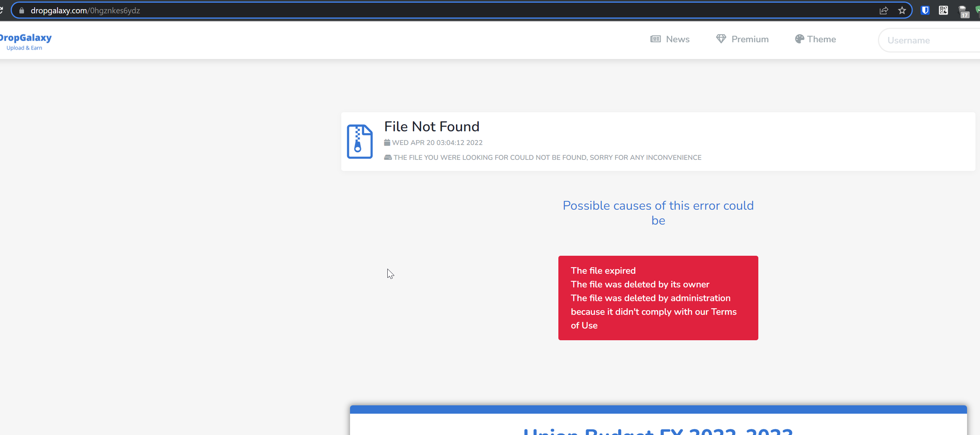Open the QR code browser extension
The width and height of the screenshot is (980, 435).
(943, 10)
